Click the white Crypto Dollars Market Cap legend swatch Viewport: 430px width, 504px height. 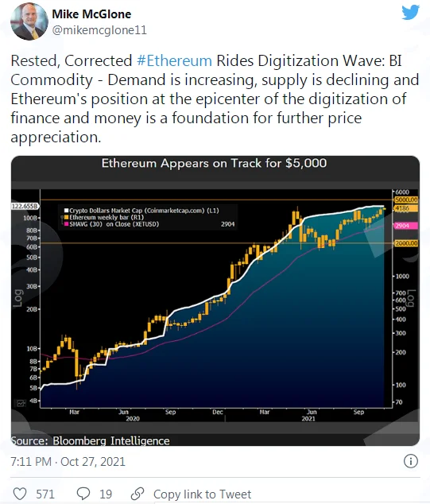click(66, 211)
